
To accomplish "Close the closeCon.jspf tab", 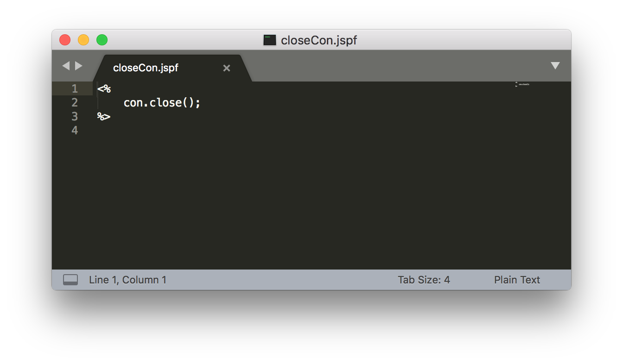I will click(x=227, y=68).
